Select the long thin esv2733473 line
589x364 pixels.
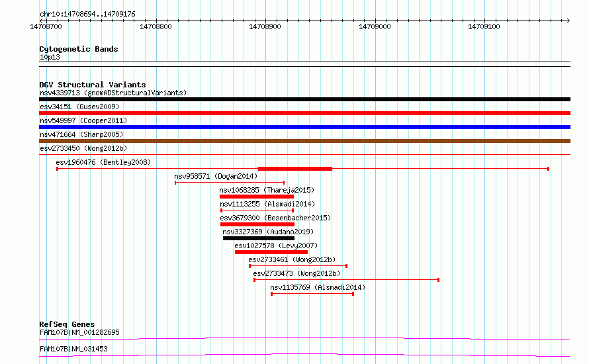346,280
